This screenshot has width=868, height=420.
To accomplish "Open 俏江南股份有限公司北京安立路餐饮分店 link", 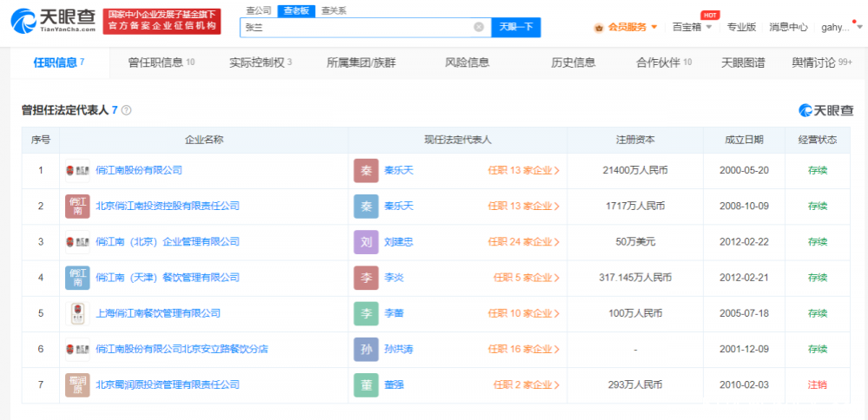I will point(182,349).
